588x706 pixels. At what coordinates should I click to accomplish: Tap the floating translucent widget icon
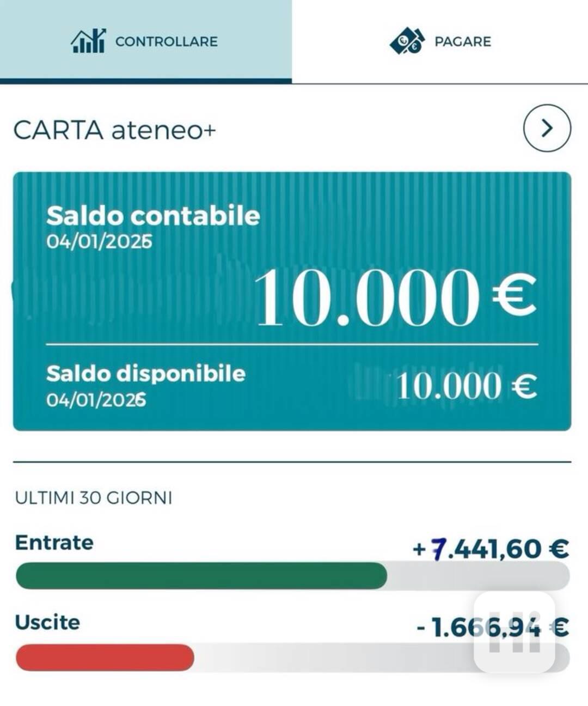click(514, 632)
